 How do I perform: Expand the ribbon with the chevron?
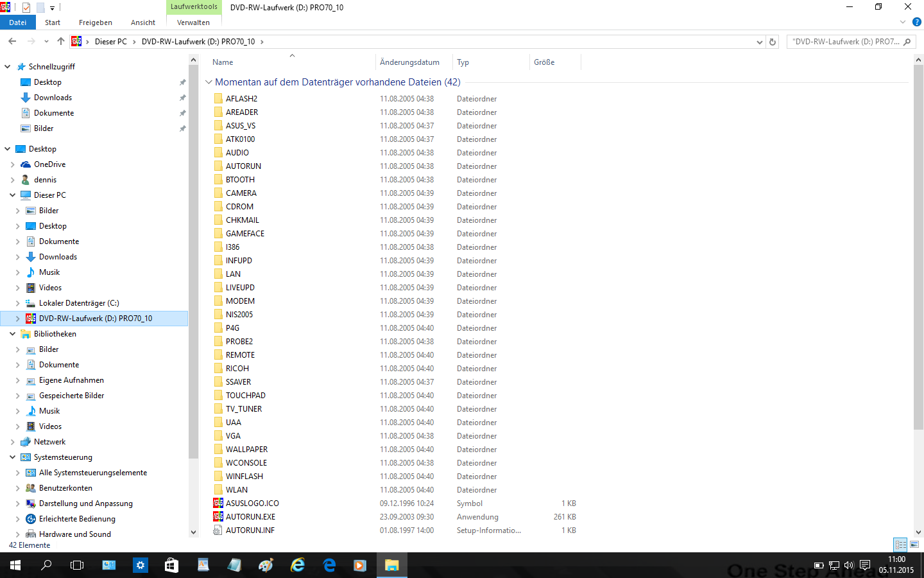[x=903, y=22]
